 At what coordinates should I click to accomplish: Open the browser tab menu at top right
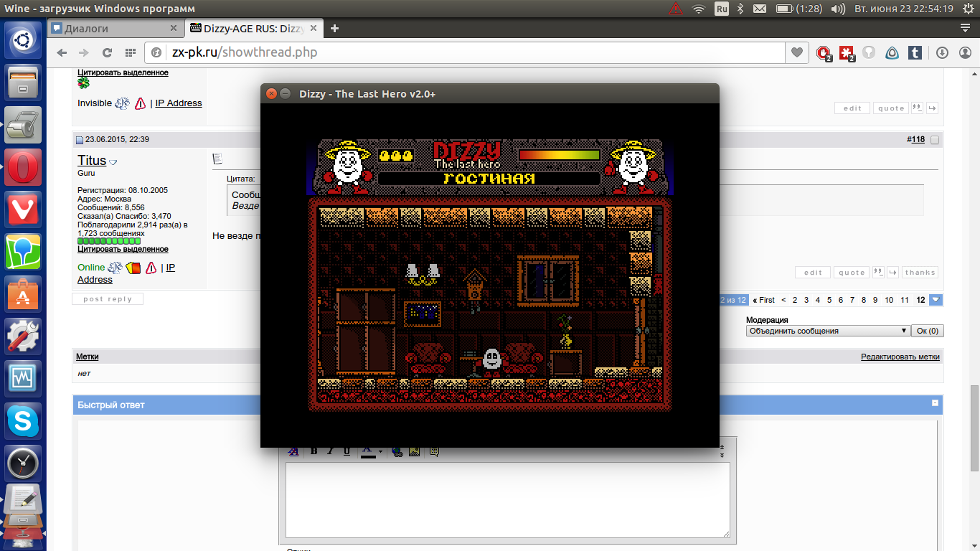[x=966, y=28]
